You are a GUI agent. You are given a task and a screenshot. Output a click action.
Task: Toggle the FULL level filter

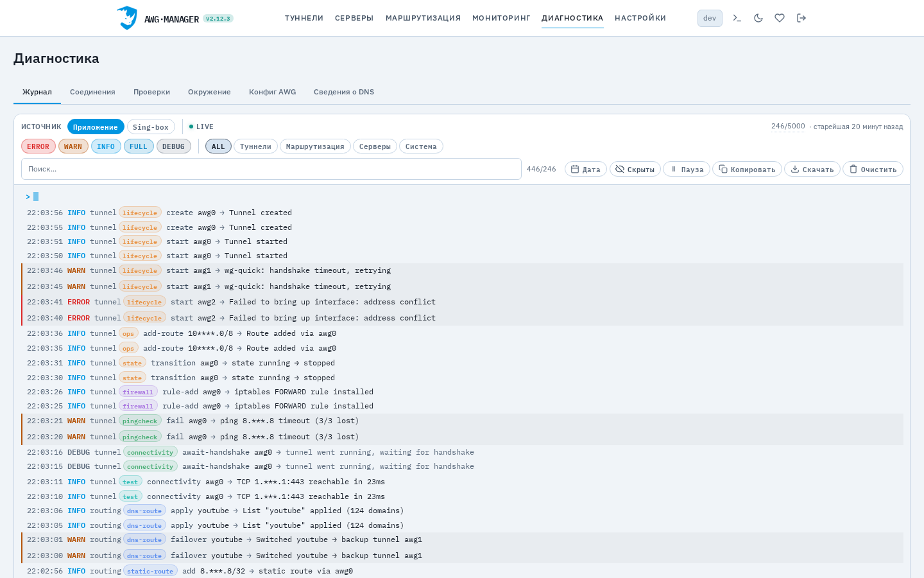coord(139,146)
